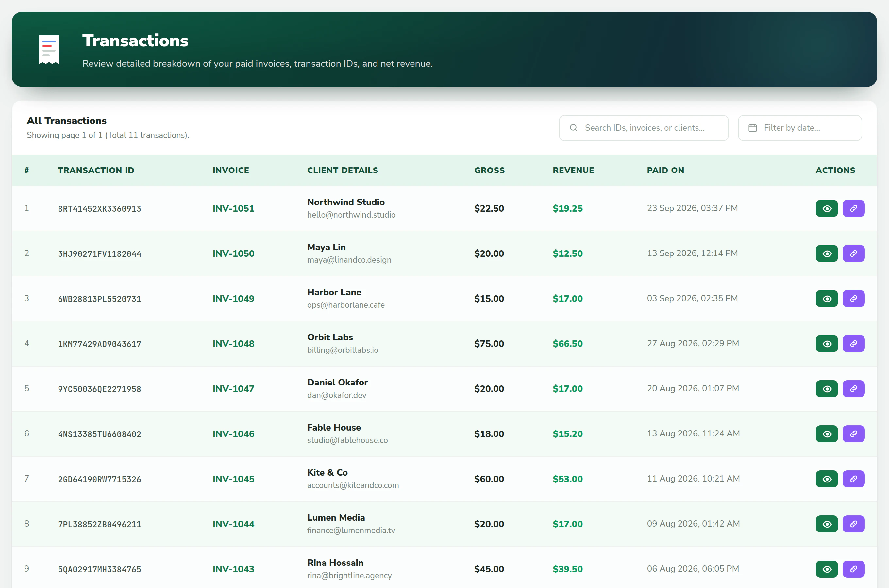Click link icon on INV-1045 row
Image resolution: width=889 pixels, height=588 pixels.
click(853, 479)
